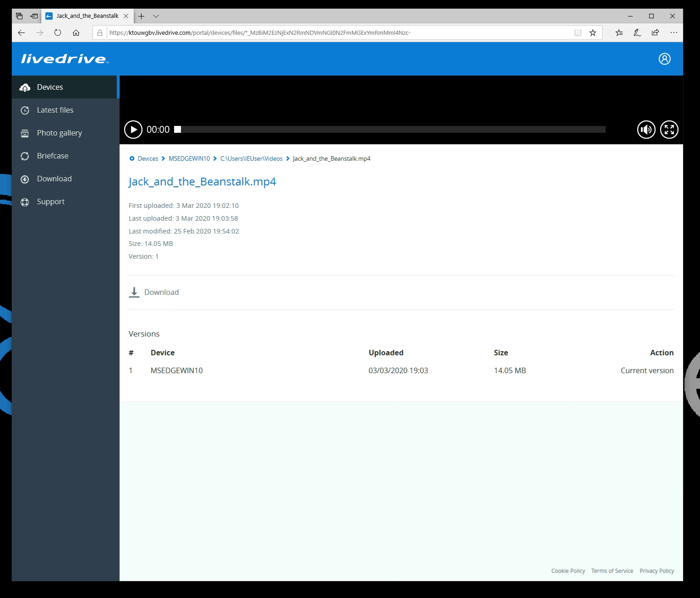Viewport: 700px width, 598px height.
Task: Enter fullscreen video mode
Action: pyautogui.click(x=669, y=130)
